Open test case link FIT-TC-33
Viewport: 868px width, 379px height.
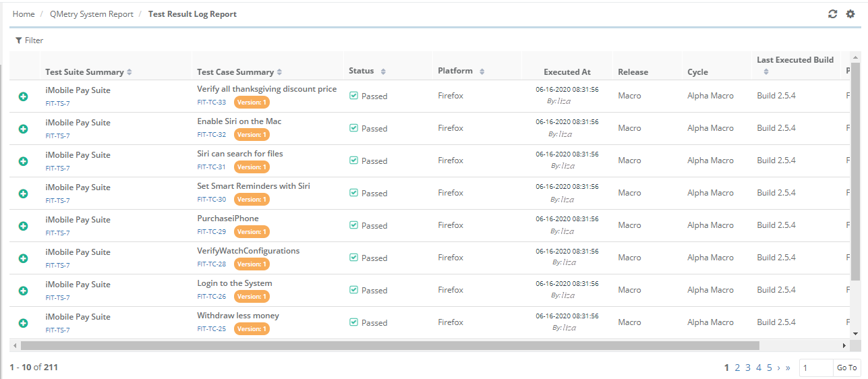point(212,103)
